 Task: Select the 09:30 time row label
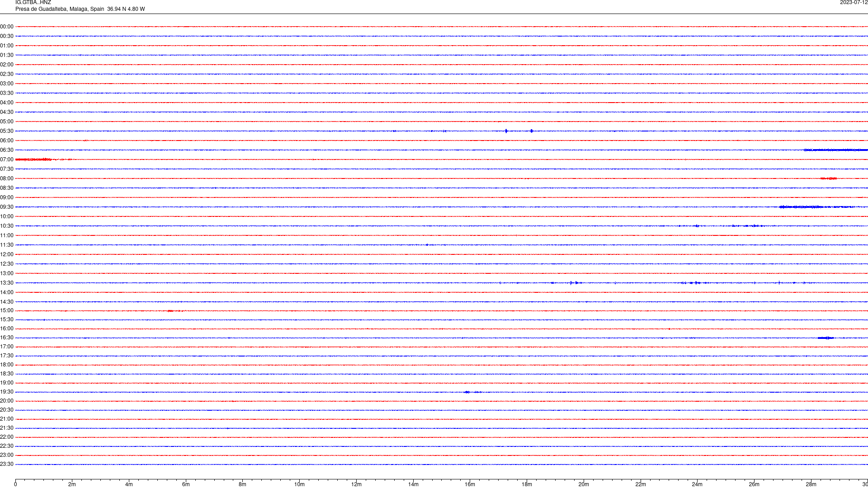pos(7,207)
